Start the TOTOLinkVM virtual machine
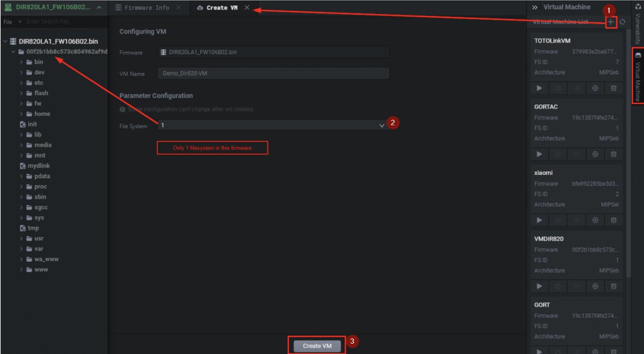The image size is (644, 354). coord(539,88)
